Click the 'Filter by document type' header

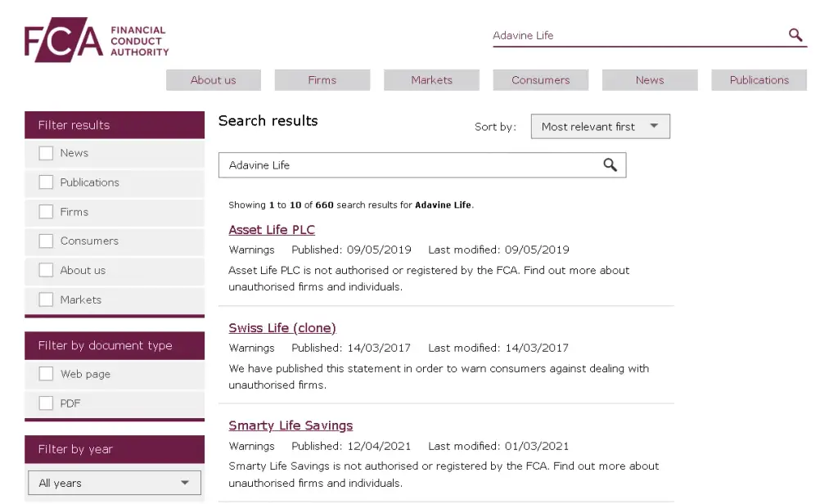115,345
